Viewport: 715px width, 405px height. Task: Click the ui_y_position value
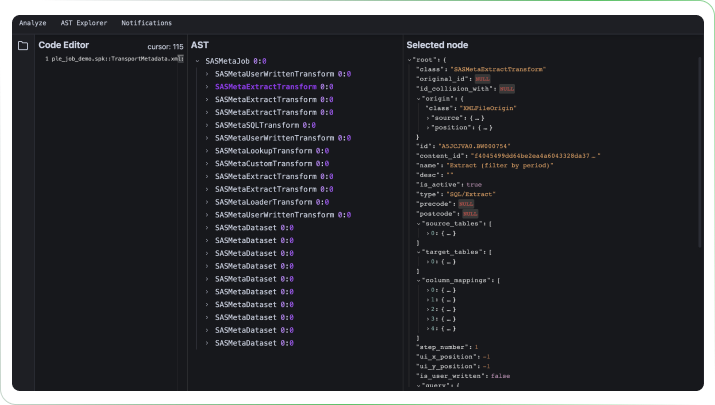tap(487, 366)
